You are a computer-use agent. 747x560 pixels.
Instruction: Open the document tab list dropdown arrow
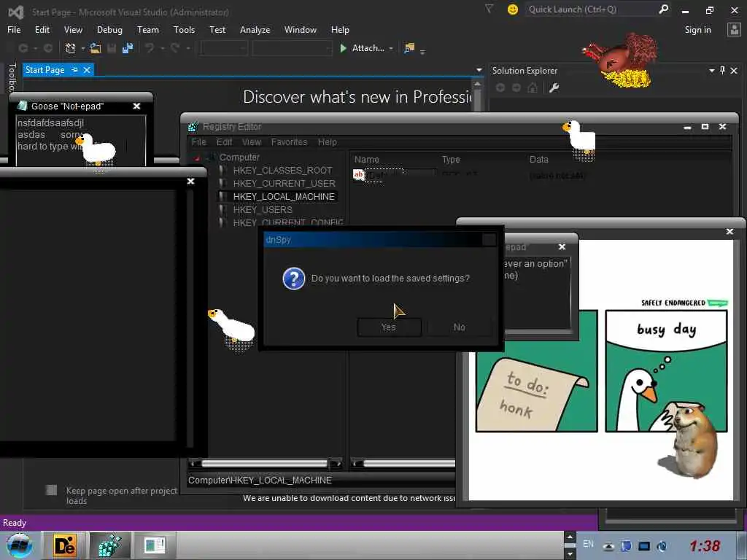pos(479,70)
